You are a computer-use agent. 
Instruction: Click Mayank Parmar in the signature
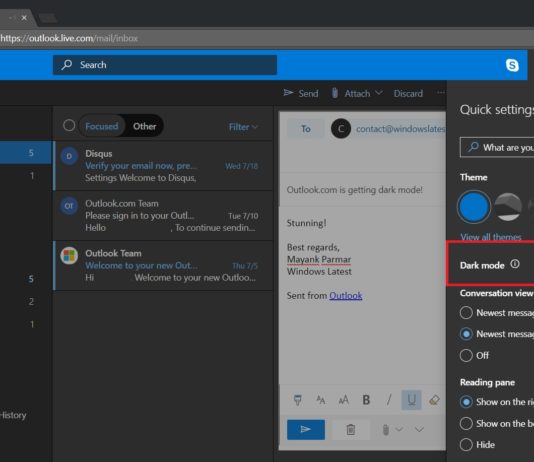319,259
